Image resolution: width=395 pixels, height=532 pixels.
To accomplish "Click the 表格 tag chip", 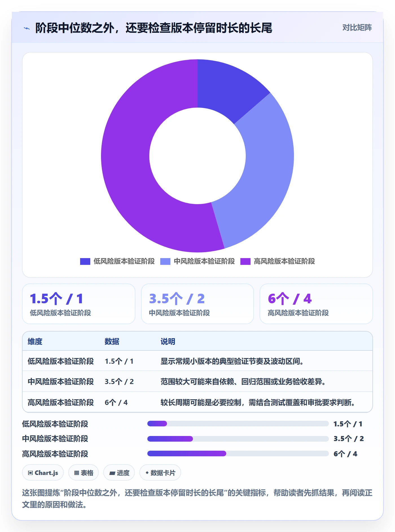I will [x=84, y=472].
